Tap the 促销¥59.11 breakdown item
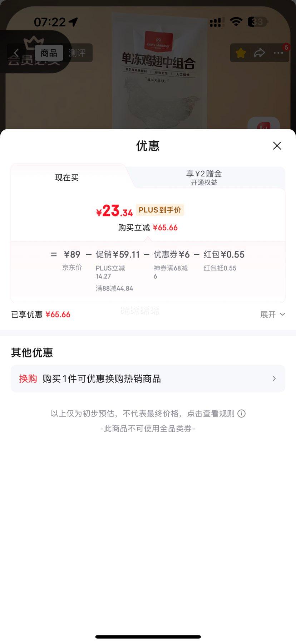This screenshot has height=644, width=296. pyautogui.click(x=118, y=254)
